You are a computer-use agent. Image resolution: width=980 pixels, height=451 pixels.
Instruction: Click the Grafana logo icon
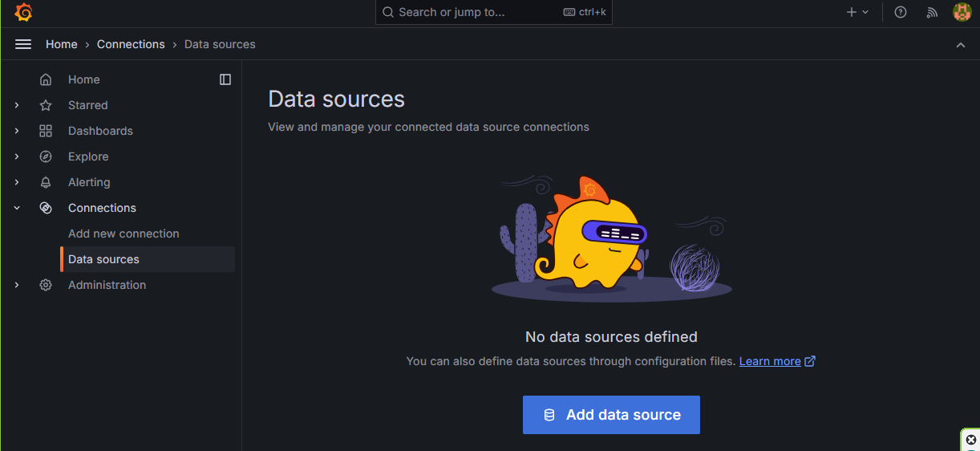click(x=23, y=12)
